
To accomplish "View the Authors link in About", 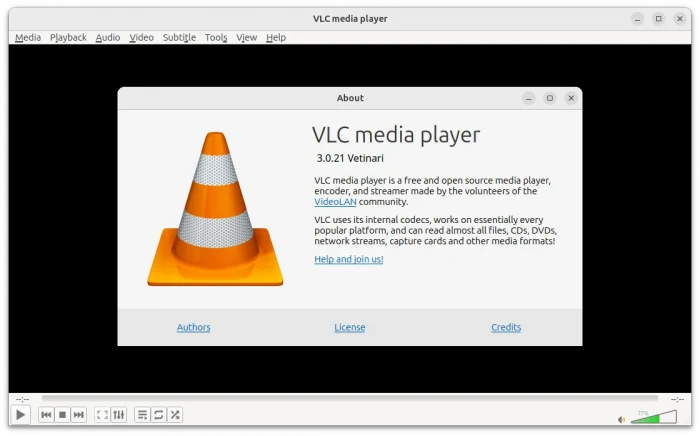I will coord(193,327).
